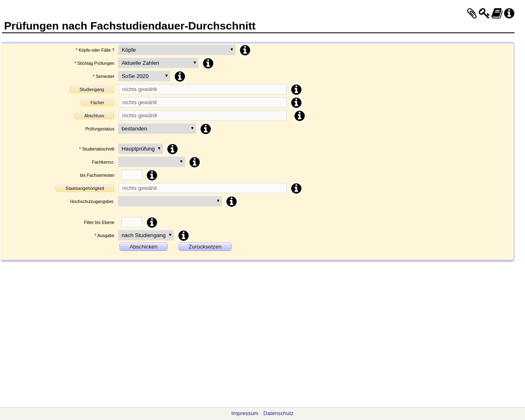Show info for Studiengang field
Viewport: 525px width, 420px height.
296,89
